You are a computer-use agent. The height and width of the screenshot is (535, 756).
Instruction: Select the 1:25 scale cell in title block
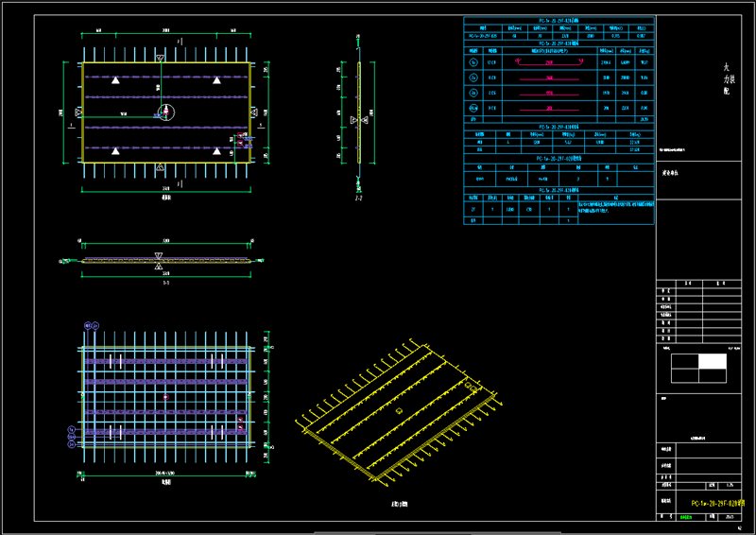(730, 485)
